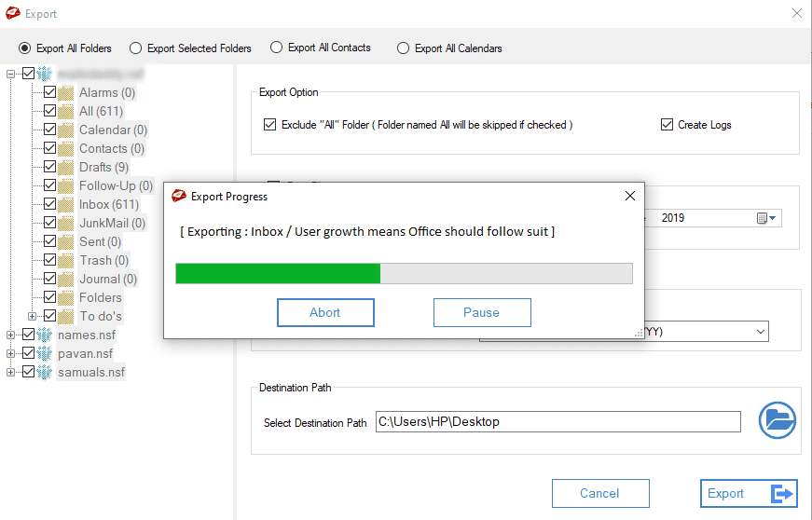Uncheck the Trash (0) folder checkbox
The image size is (812, 520).
(x=49, y=260)
